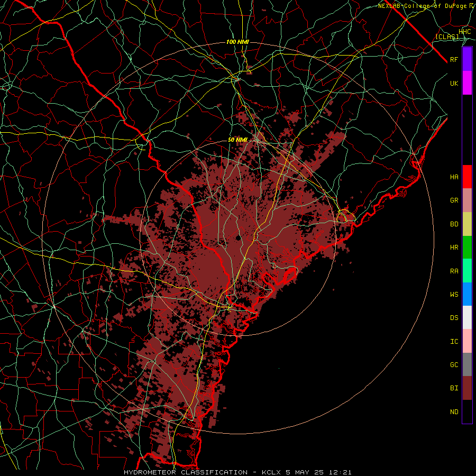Click the ND black legend swatch
Screen dimensions: 476x476
click(x=467, y=411)
